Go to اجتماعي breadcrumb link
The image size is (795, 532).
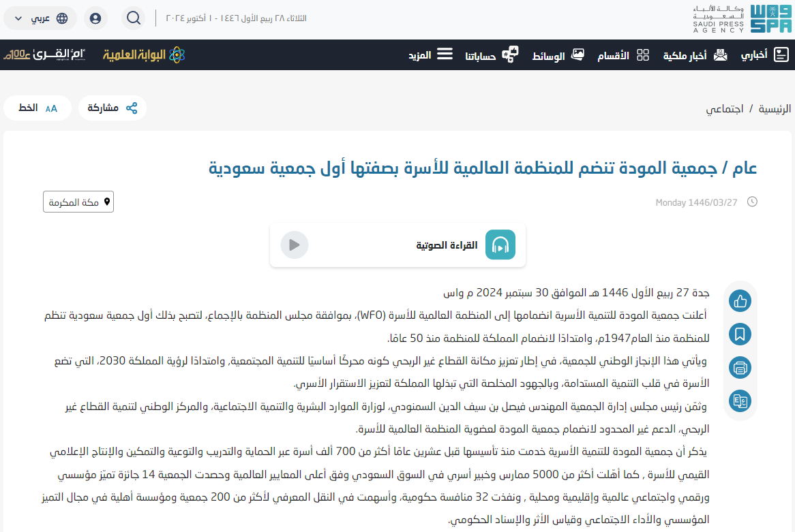[725, 108]
